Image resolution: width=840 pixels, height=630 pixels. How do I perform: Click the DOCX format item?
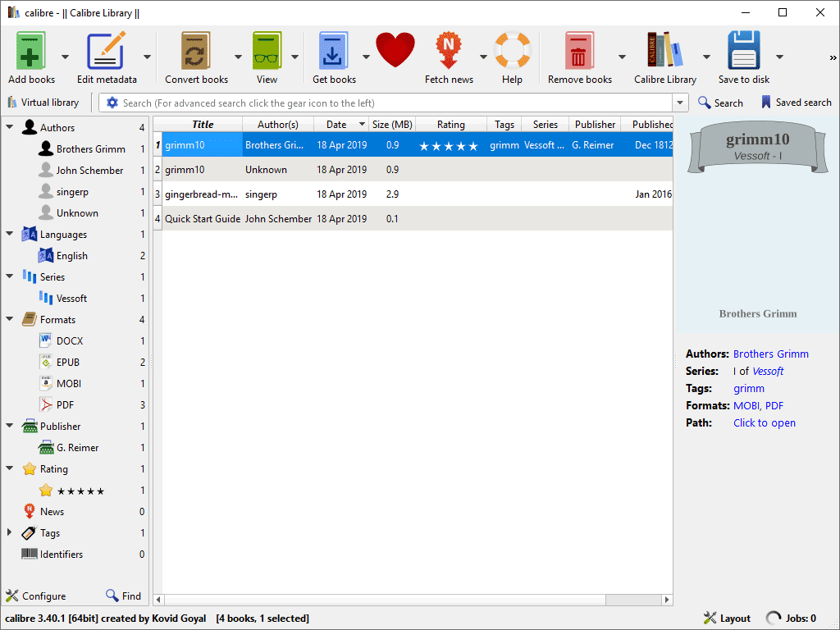70,340
